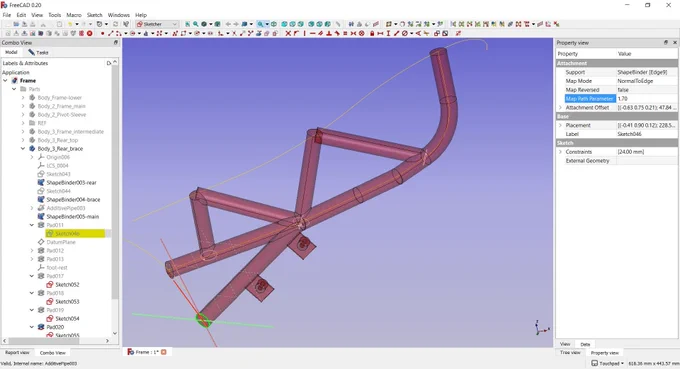This screenshot has width=680, height=369.
Task: Click the Measure distance ruler icon
Action: point(338,24)
